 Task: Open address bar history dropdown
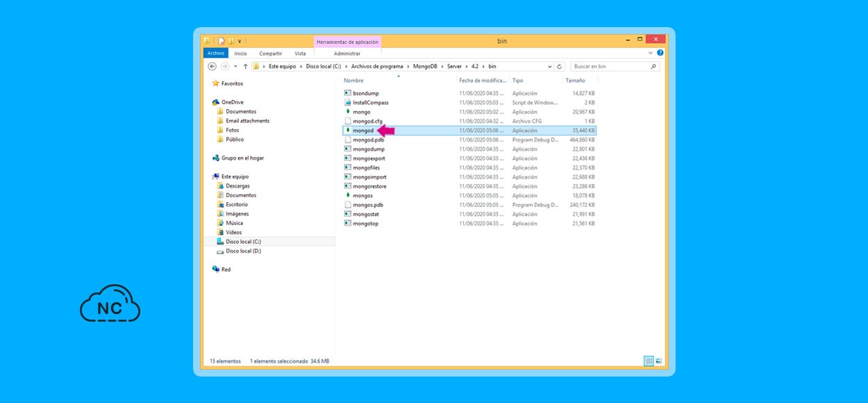pyautogui.click(x=550, y=67)
